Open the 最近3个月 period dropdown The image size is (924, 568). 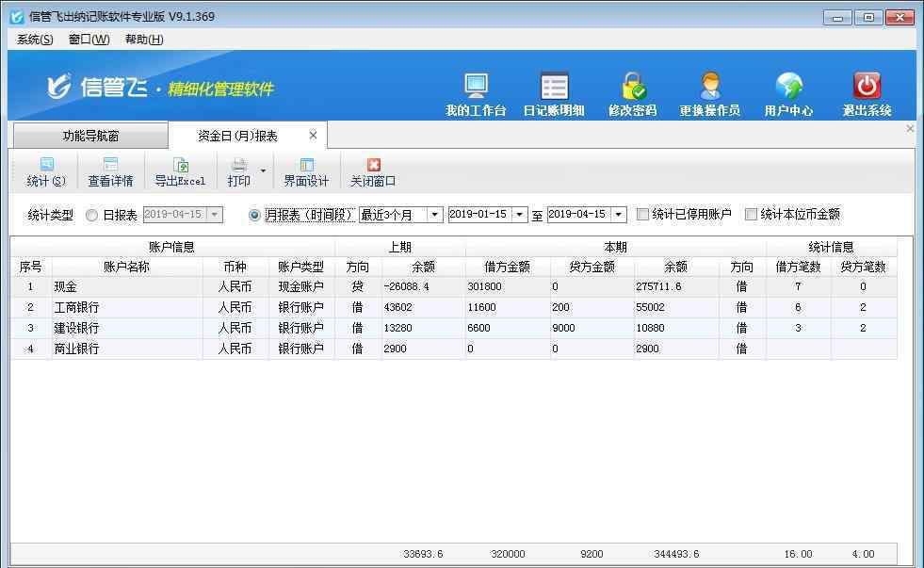(434, 215)
